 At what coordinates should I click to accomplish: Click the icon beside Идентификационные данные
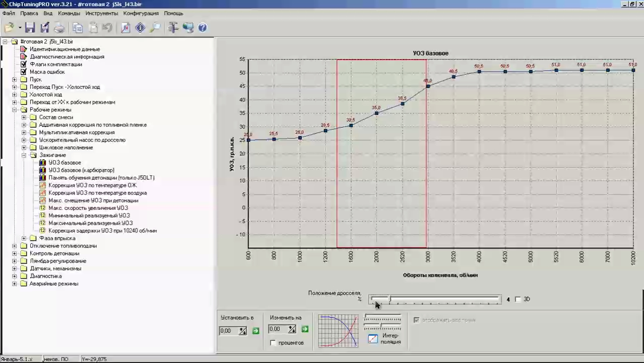point(24,49)
